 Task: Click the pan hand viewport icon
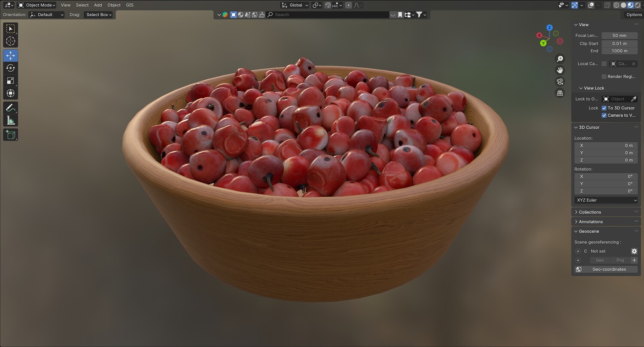pos(560,70)
